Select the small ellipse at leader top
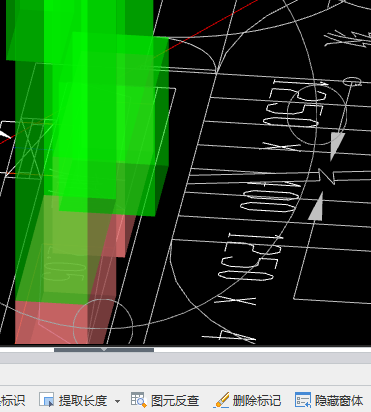 [352, 81]
